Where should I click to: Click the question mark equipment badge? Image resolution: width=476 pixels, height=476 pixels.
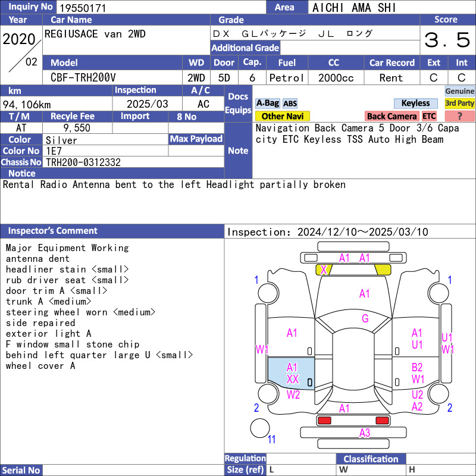[x=460, y=117]
